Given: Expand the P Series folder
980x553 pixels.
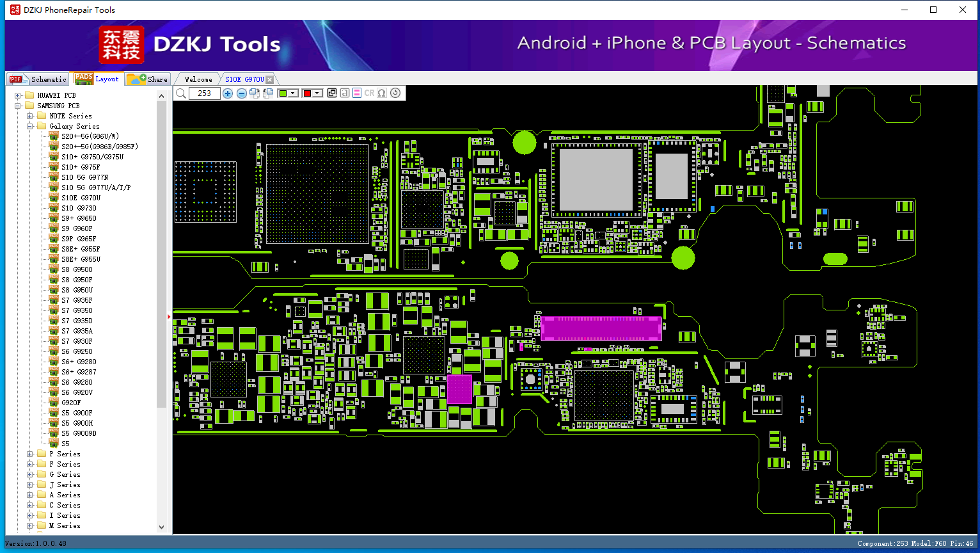Looking at the screenshot, I should coord(30,454).
